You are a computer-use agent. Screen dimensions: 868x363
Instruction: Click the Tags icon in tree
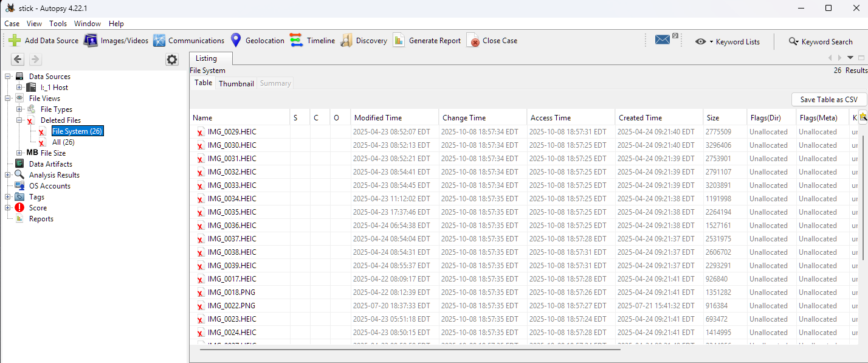(x=19, y=197)
